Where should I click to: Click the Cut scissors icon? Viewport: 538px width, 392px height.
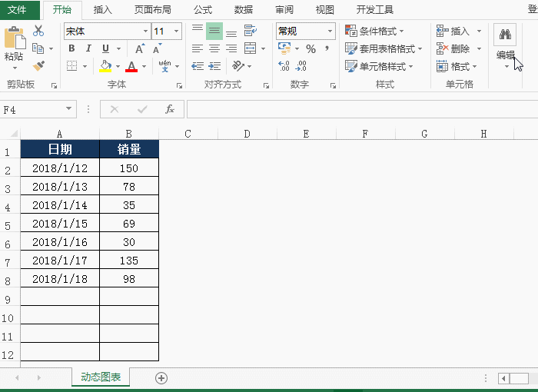(x=38, y=31)
